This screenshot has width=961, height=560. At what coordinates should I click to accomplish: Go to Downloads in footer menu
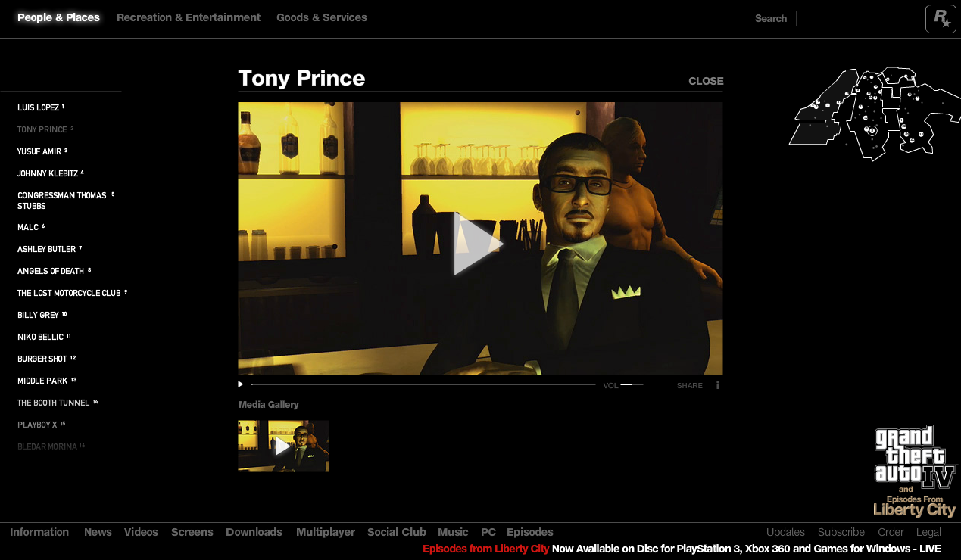(254, 532)
